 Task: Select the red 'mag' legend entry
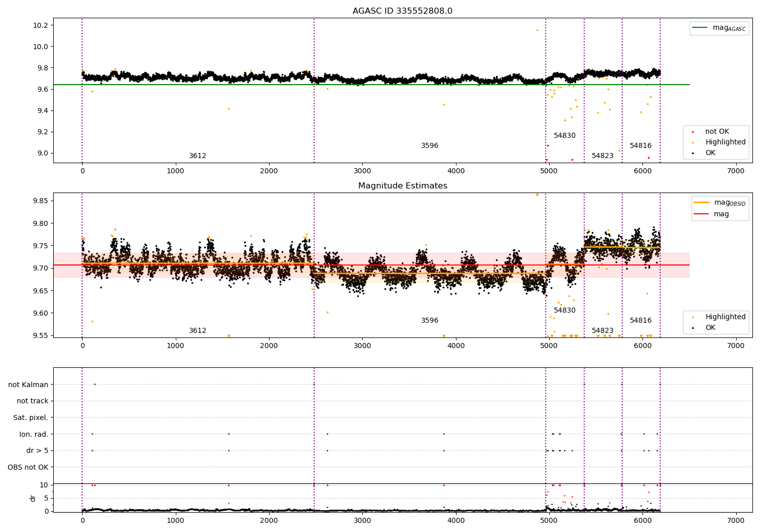click(x=711, y=214)
